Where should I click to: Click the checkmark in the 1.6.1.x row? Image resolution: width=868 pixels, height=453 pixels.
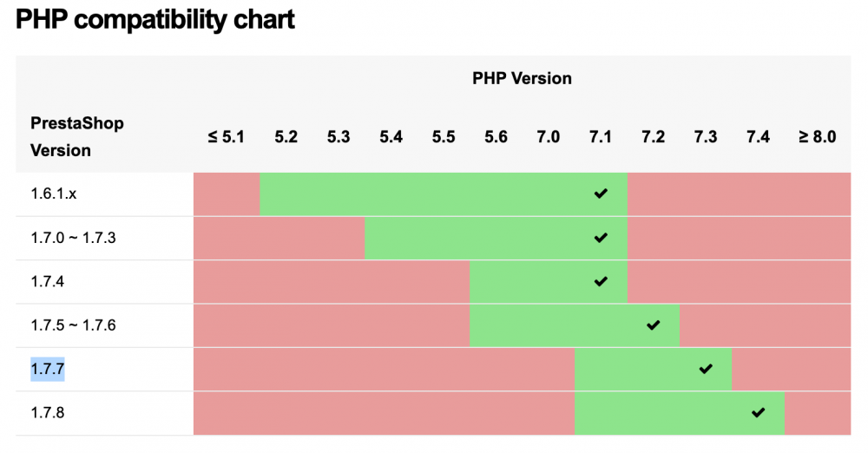pyautogui.click(x=601, y=194)
